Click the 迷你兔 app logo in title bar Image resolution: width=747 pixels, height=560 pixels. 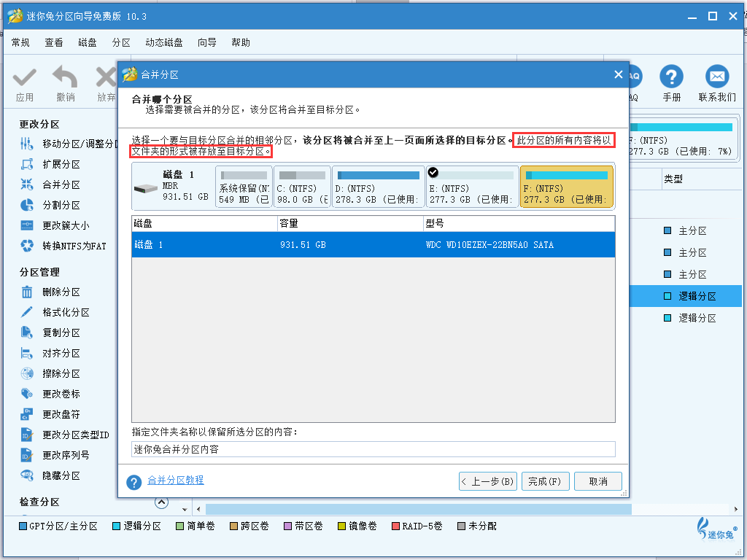click(x=15, y=16)
